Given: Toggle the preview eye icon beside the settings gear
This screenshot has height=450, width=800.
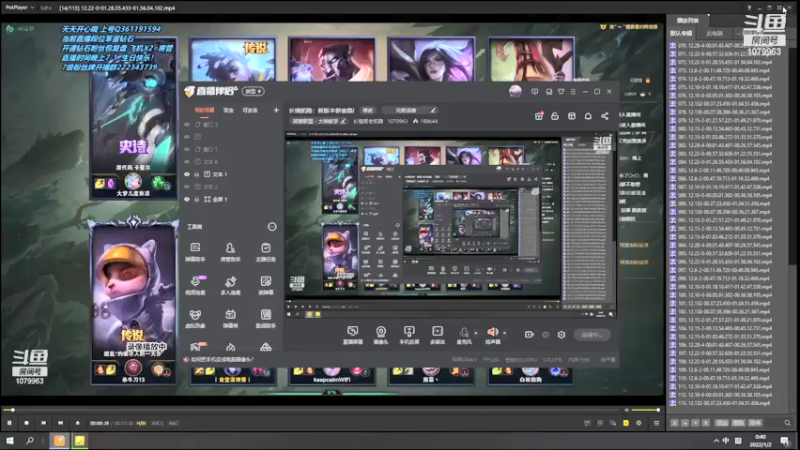Looking at the screenshot, I should [545, 335].
